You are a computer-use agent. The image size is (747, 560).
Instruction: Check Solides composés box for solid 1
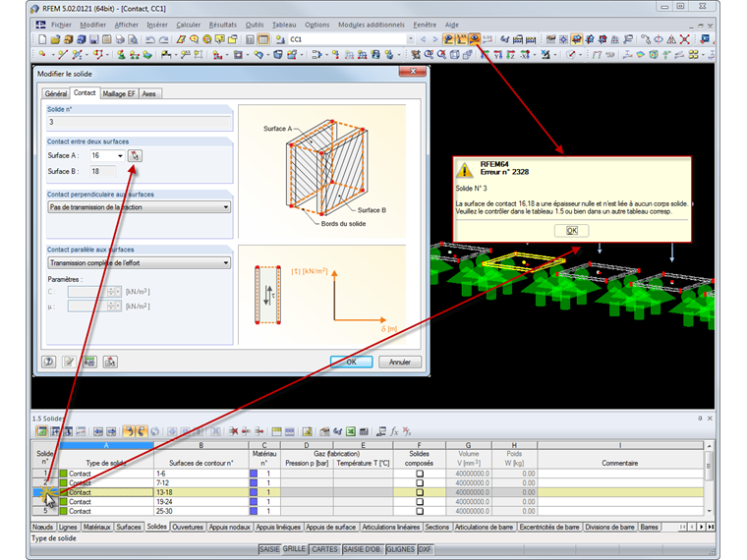tap(420, 474)
